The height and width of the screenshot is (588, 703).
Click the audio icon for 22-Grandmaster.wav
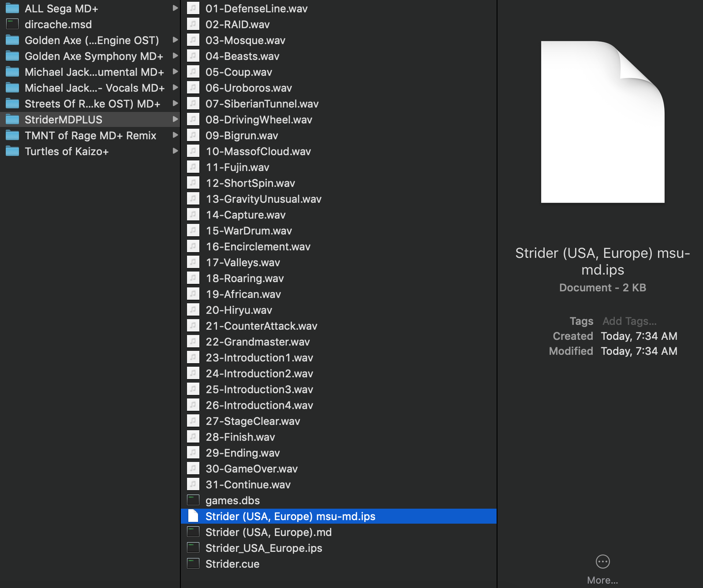click(x=193, y=342)
